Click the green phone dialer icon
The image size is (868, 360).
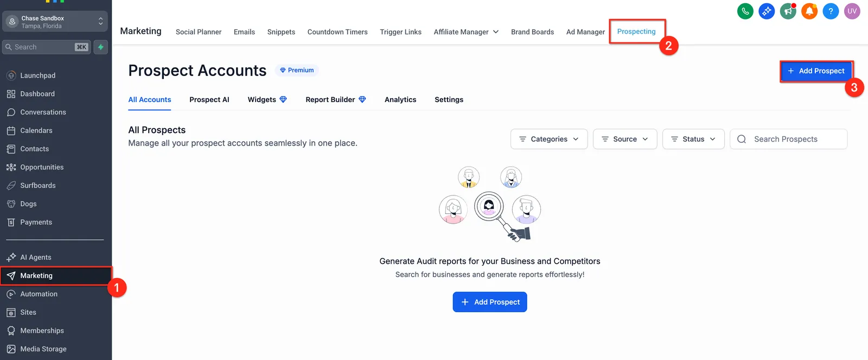pos(745,11)
